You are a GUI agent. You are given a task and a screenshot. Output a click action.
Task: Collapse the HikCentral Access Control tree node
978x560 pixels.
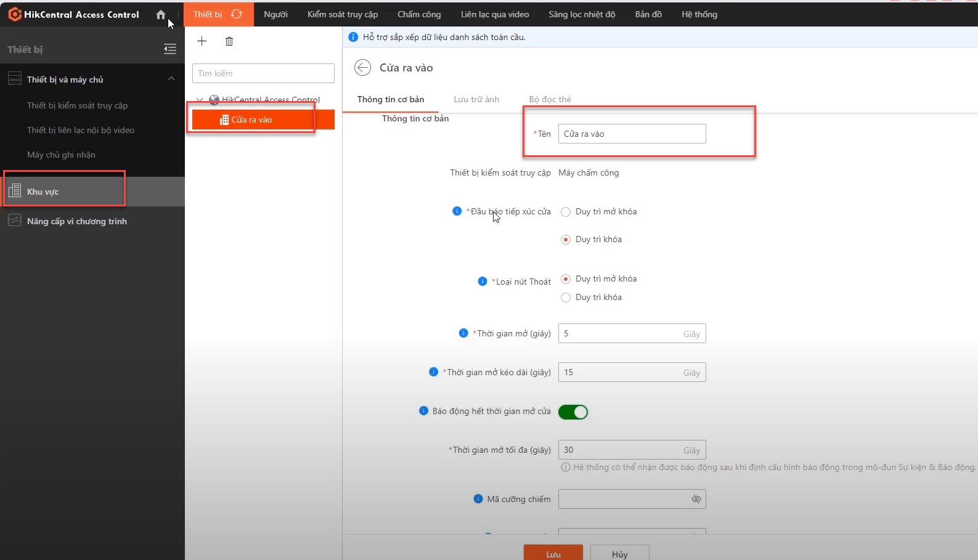(200, 99)
